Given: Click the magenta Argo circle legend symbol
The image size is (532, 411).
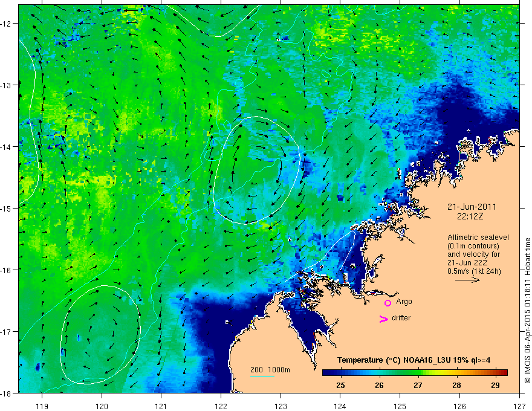Looking at the screenshot, I should [388, 303].
